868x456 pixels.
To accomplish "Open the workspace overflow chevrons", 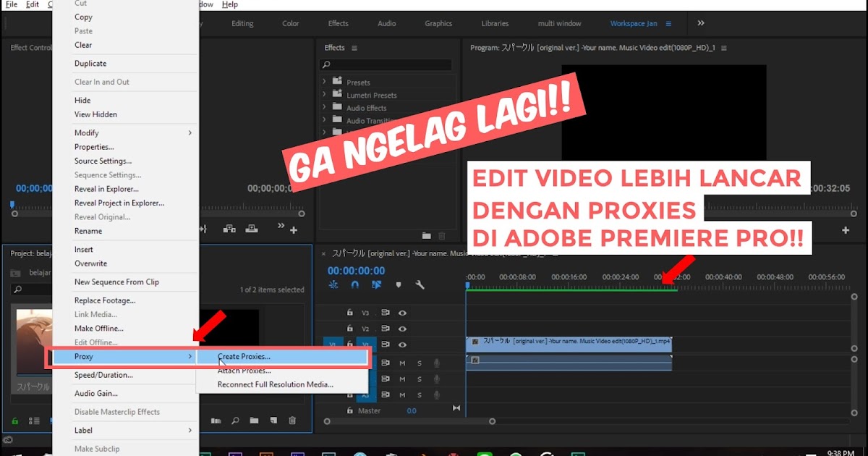I will tap(701, 23).
